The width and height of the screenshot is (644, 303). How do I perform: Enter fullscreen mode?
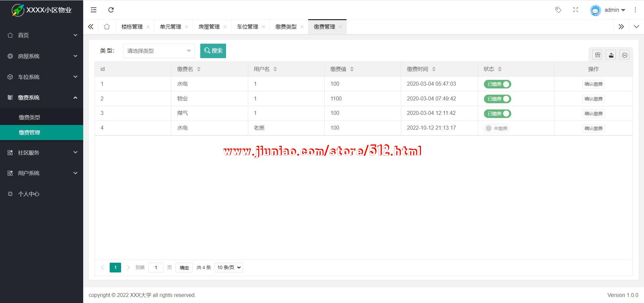576,10
